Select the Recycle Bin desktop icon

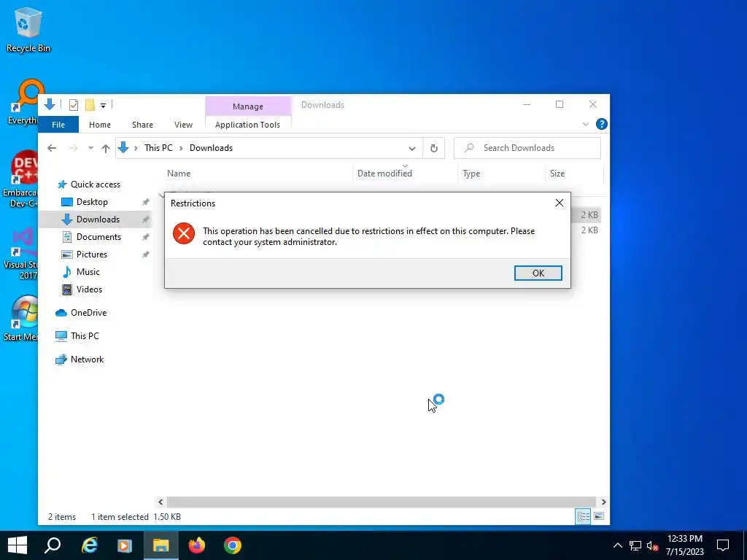[x=28, y=29]
